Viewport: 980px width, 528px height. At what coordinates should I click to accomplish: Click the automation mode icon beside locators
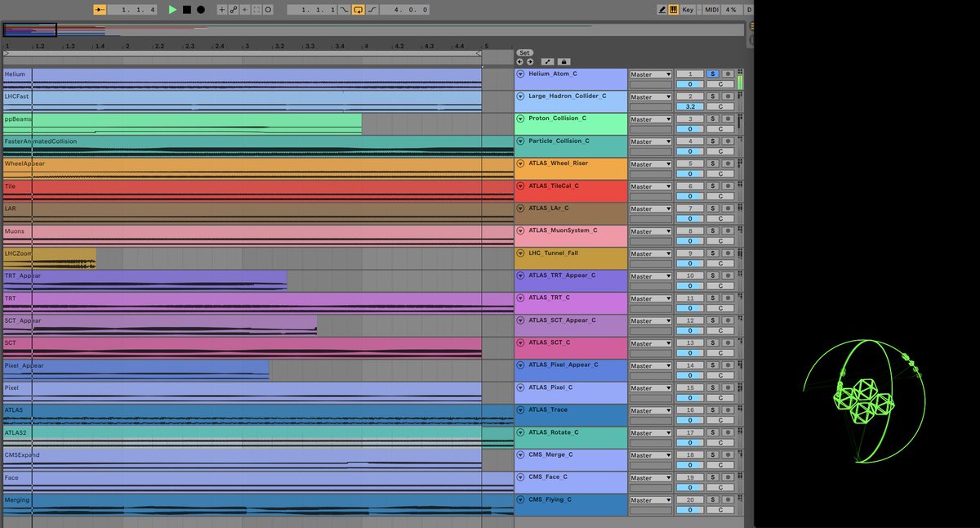point(547,61)
